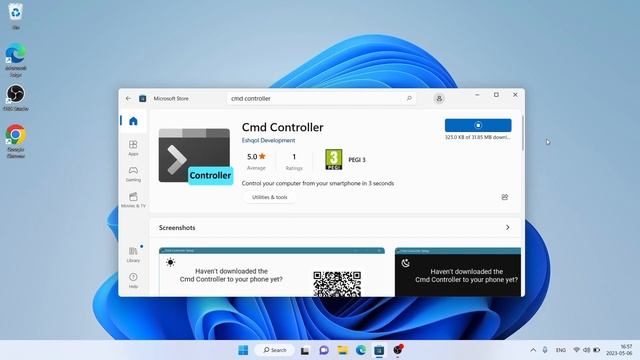Open Movies & TV section in the sidebar
The image size is (640, 360).
coord(133,200)
